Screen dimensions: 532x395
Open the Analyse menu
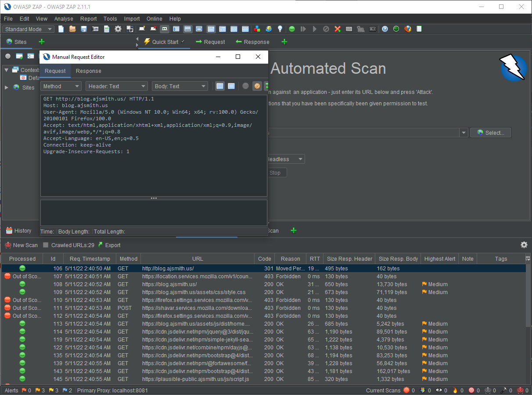tap(64, 18)
